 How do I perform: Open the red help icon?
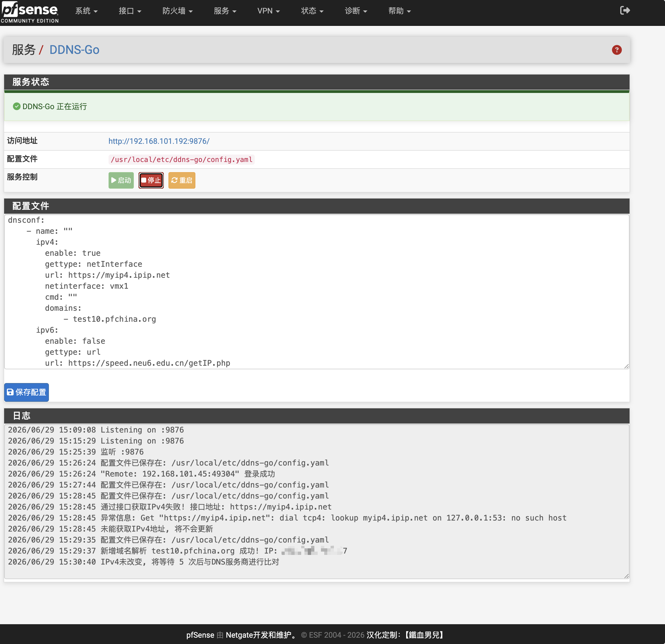click(x=616, y=50)
